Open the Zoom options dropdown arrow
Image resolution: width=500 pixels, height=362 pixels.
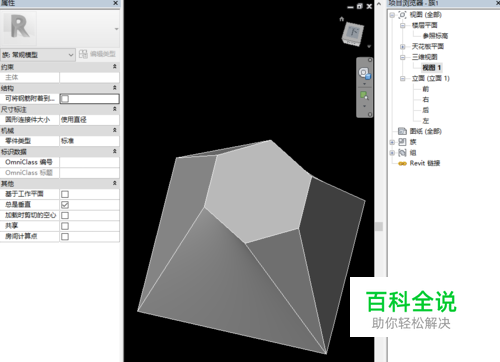coord(364,106)
